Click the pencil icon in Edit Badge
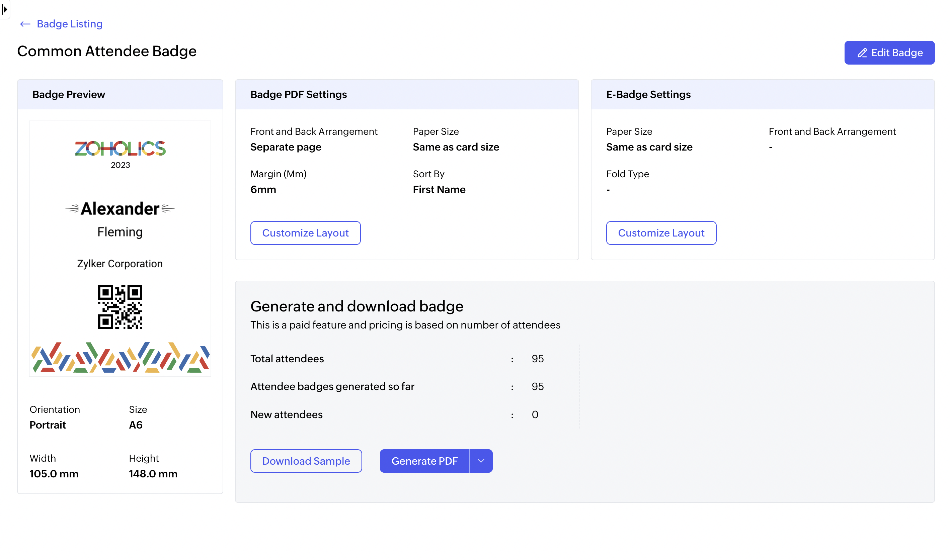The width and height of the screenshot is (950, 560). pos(862,53)
